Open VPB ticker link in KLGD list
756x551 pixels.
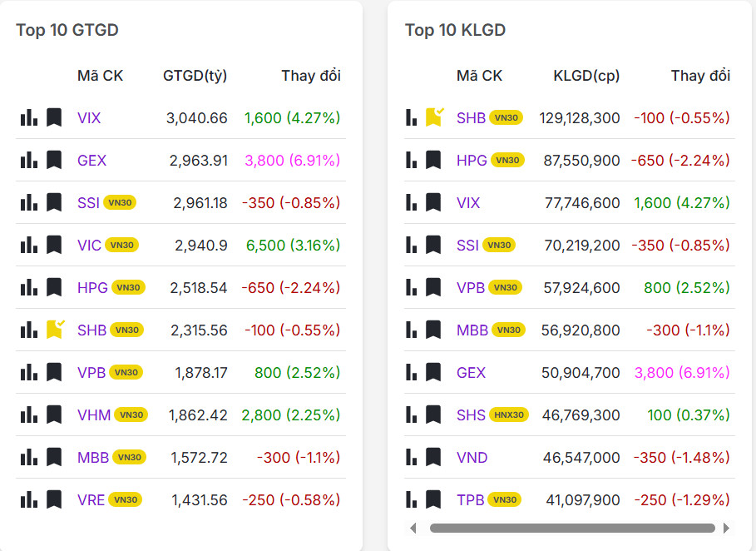click(x=471, y=287)
